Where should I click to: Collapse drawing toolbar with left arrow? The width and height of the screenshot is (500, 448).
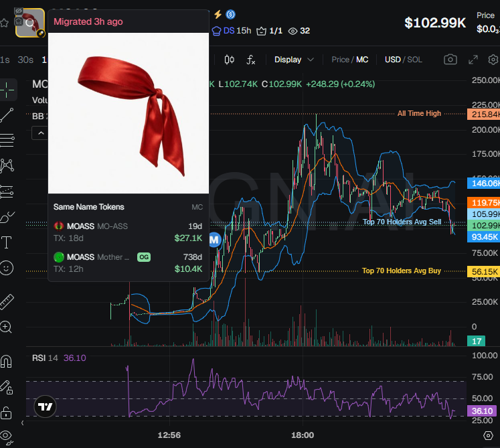22,423
